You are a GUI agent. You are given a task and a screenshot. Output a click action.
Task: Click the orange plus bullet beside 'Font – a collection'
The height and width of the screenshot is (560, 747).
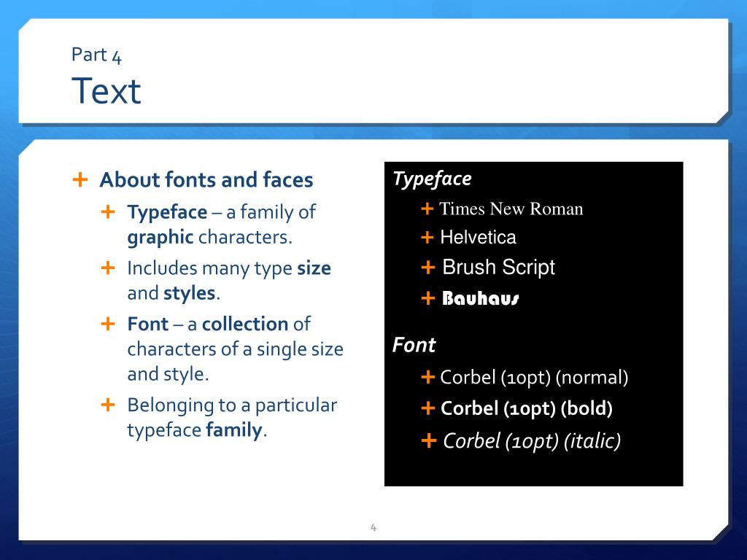[108, 324]
